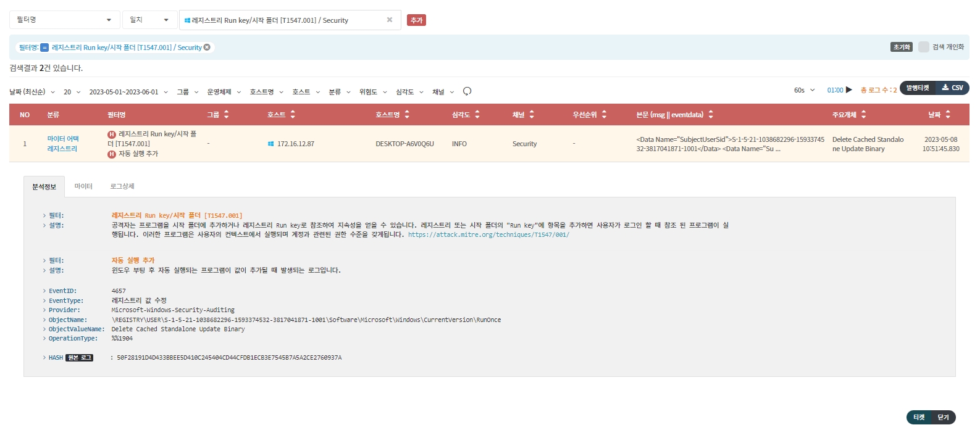The image size is (980, 438).
Task: Click the equals operator badge in filter chip
Action: pos(44,48)
